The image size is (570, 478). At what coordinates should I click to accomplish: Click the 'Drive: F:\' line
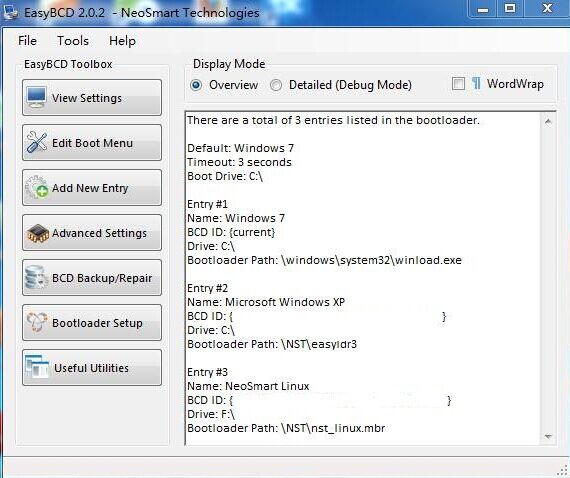pyautogui.click(x=211, y=414)
